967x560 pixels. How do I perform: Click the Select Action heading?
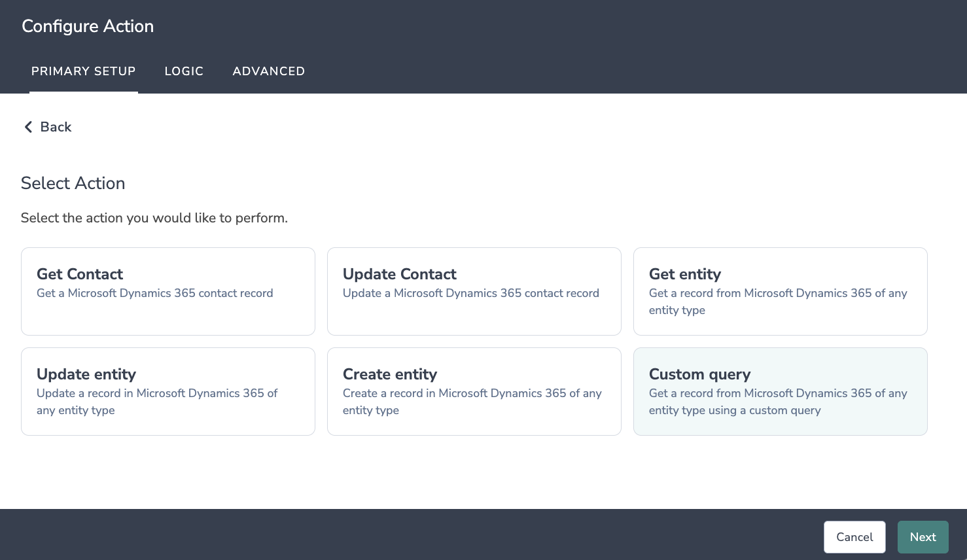click(x=73, y=183)
